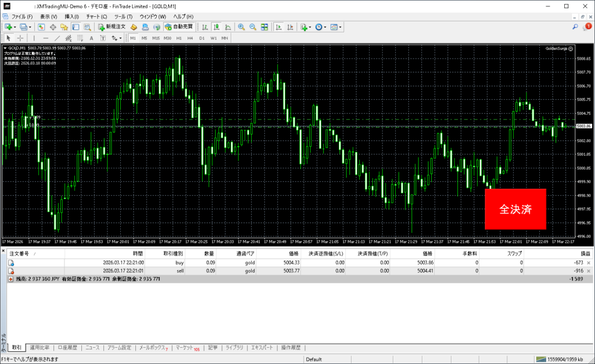Screen dimensions: 595x364
Task: Switch chart to candlestick display
Action: (x=216, y=27)
